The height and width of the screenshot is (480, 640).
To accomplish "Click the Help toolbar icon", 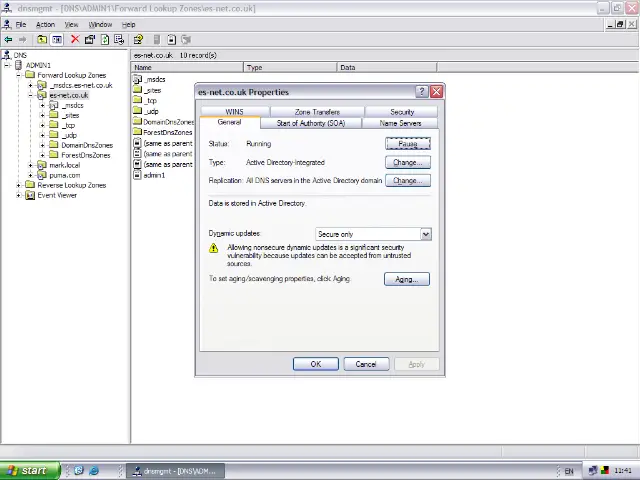I will tap(138, 40).
